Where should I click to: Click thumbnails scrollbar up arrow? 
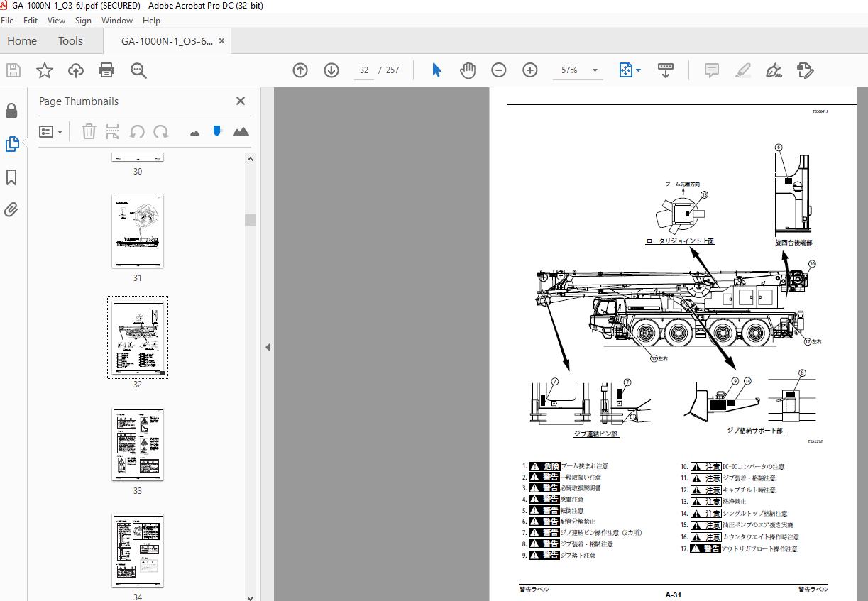coord(250,158)
